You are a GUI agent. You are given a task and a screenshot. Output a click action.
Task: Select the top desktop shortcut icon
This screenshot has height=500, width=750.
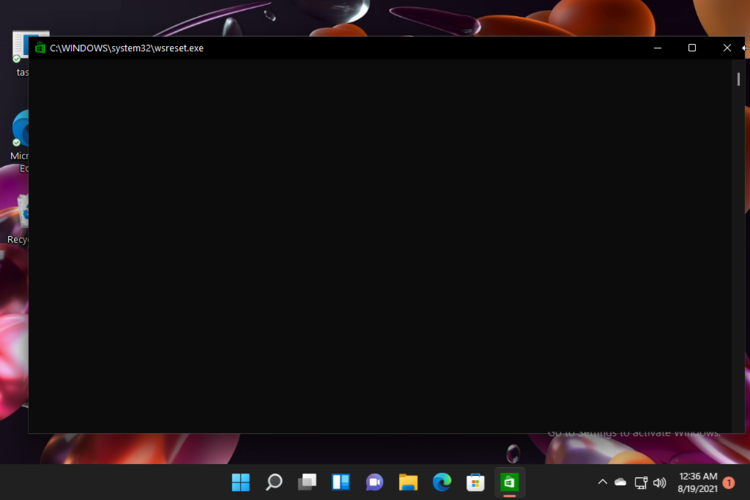point(22,53)
